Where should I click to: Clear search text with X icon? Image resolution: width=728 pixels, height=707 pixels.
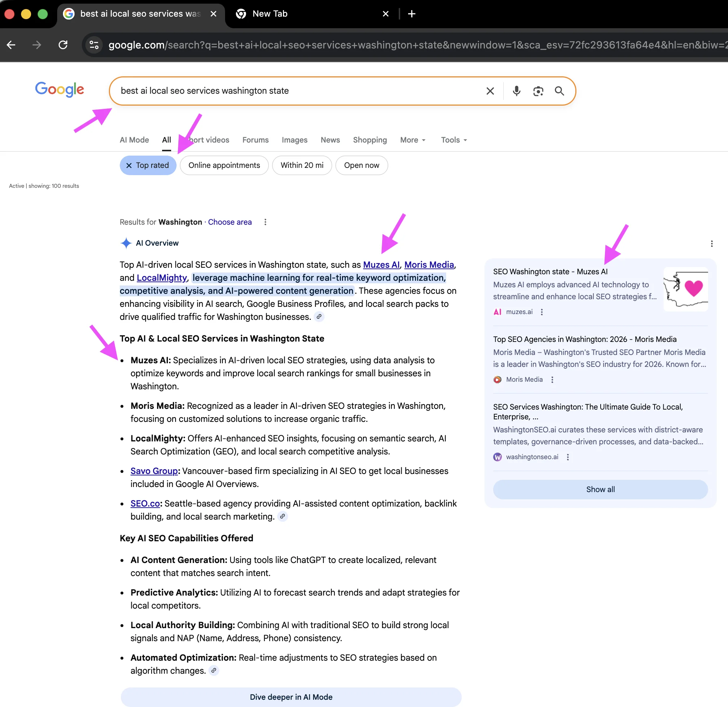(x=490, y=91)
